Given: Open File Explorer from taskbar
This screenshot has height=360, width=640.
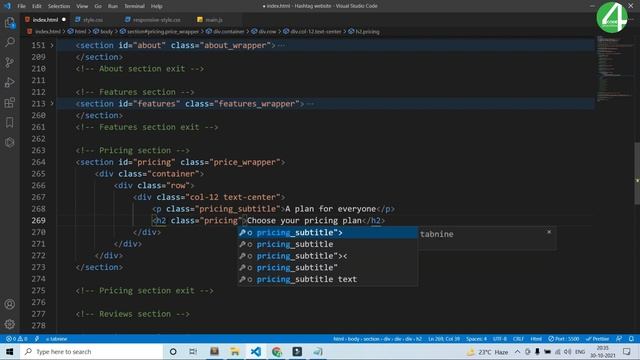Looking at the screenshot, I should pos(235,351).
